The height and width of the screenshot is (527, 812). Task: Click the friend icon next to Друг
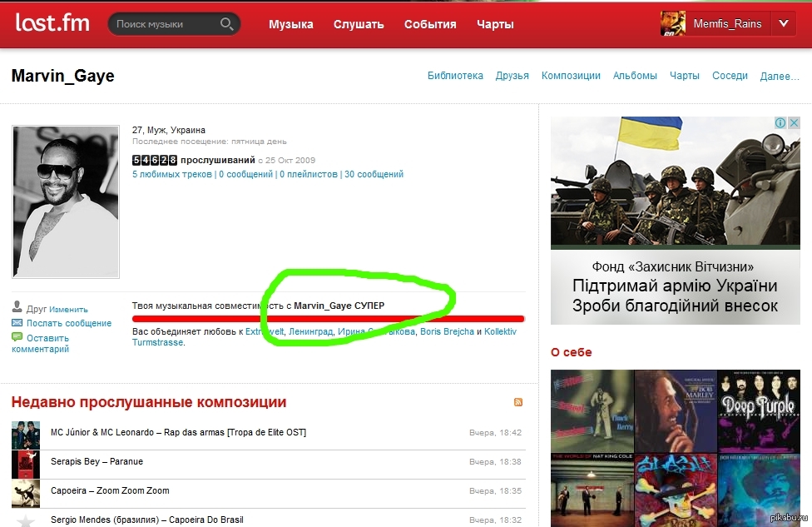point(17,309)
